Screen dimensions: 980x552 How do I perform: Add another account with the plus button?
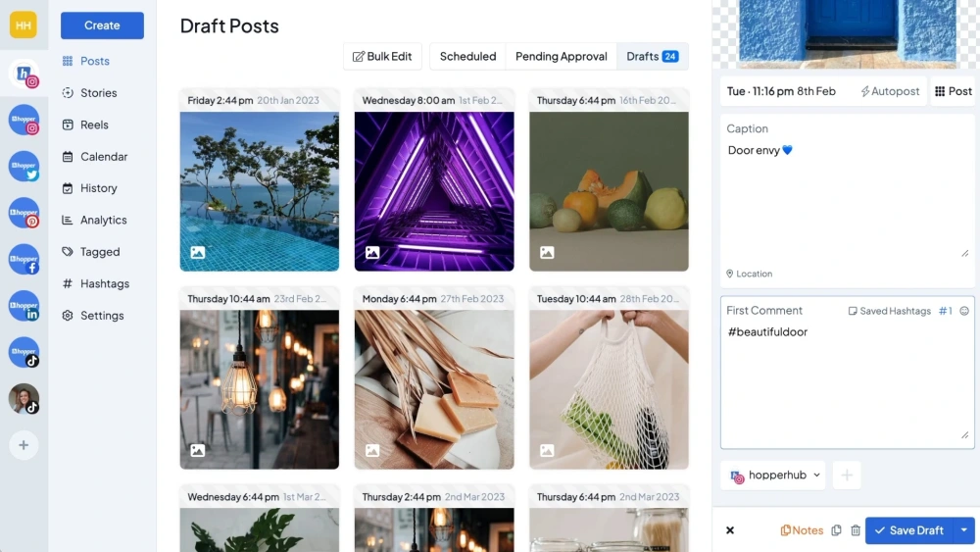[847, 476]
